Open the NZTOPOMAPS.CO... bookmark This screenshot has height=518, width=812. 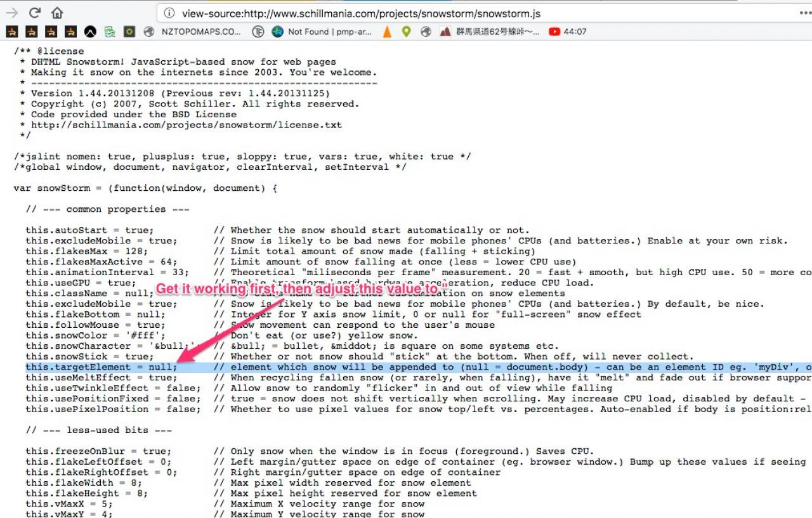(x=193, y=32)
